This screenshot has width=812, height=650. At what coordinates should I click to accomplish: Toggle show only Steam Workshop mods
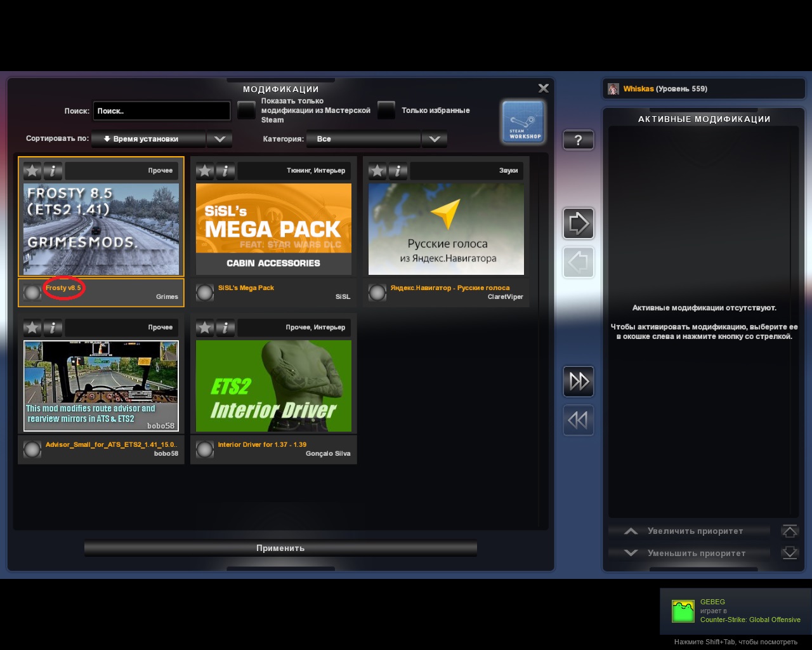point(246,110)
